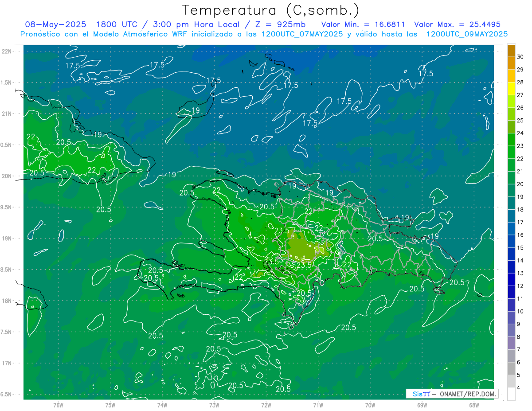Click the "11" label on the color scale

[x=520, y=298]
